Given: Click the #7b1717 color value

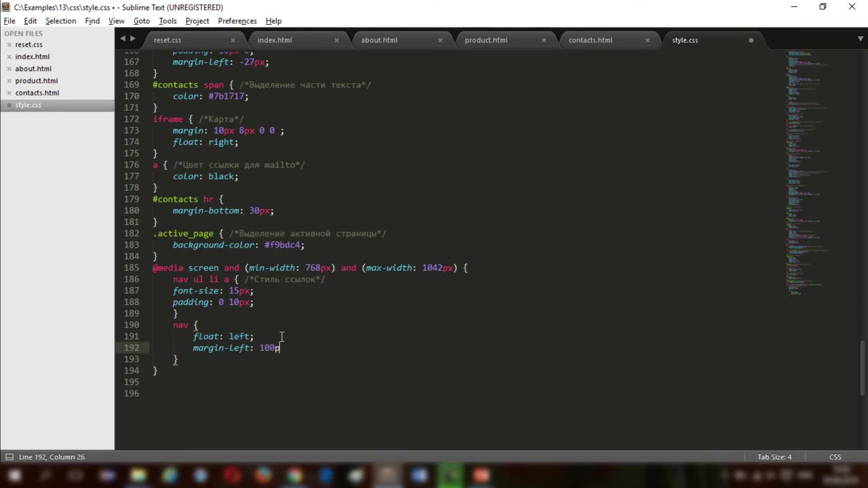Looking at the screenshot, I should tap(226, 96).
